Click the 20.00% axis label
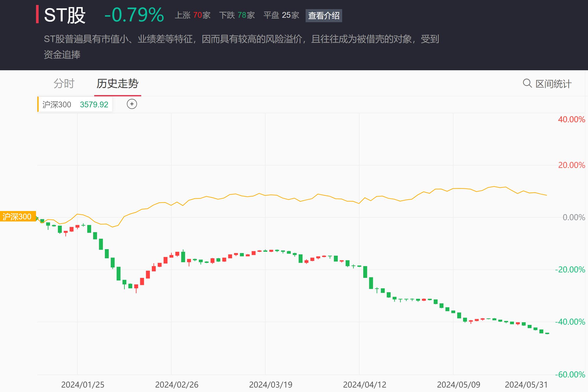588x392 pixels. [572, 165]
